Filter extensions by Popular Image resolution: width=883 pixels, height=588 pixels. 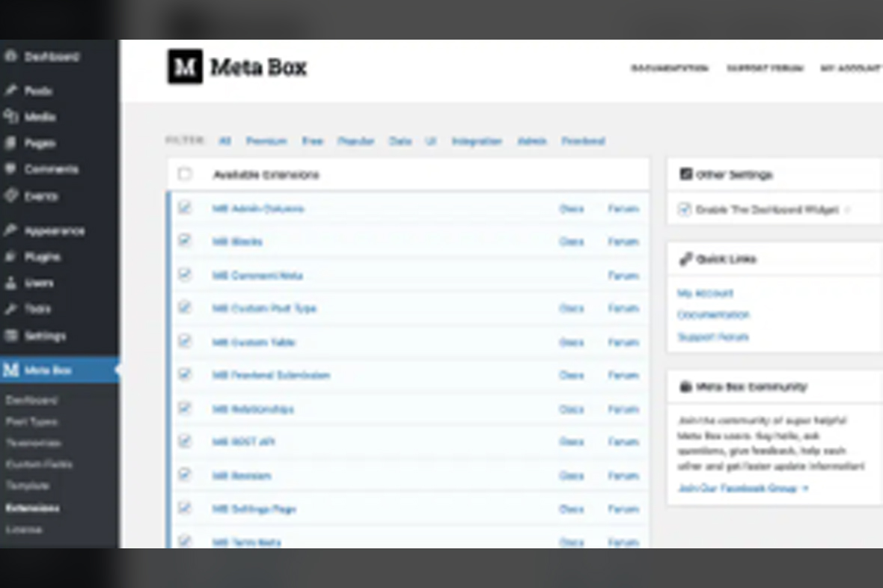[356, 141]
